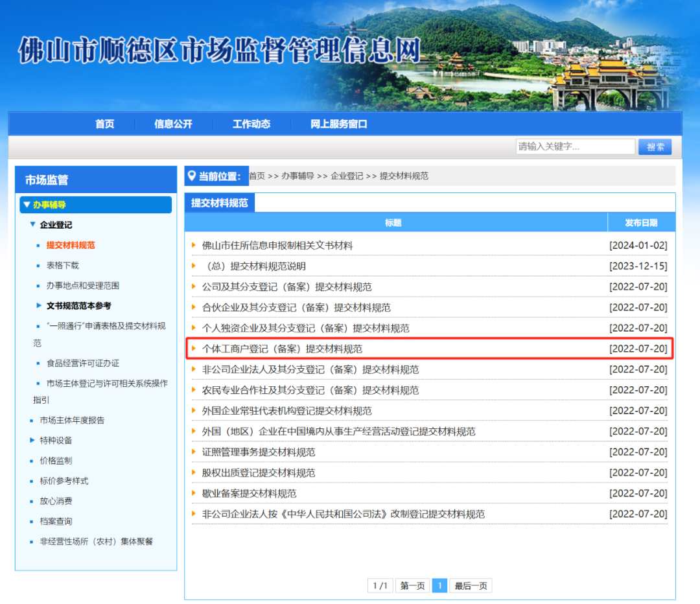Click the 当前位置 location pin icon
This screenshot has height=604, width=700.
point(191,176)
